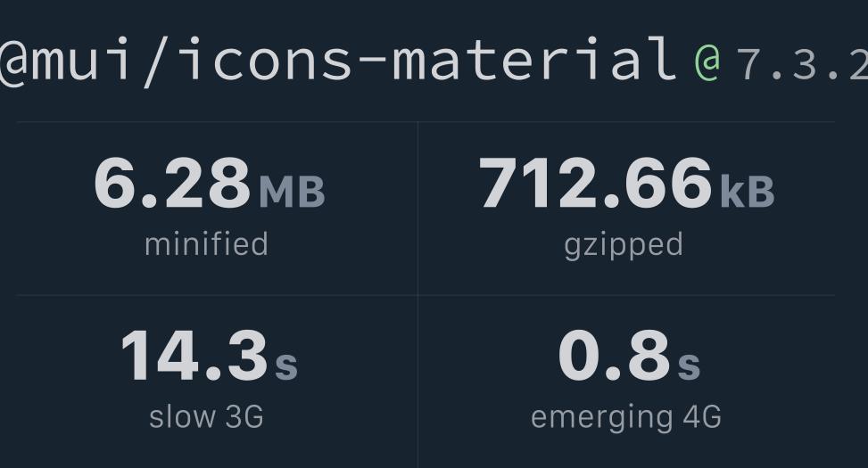Click the emerging 4G label

[x=626, y=418]
